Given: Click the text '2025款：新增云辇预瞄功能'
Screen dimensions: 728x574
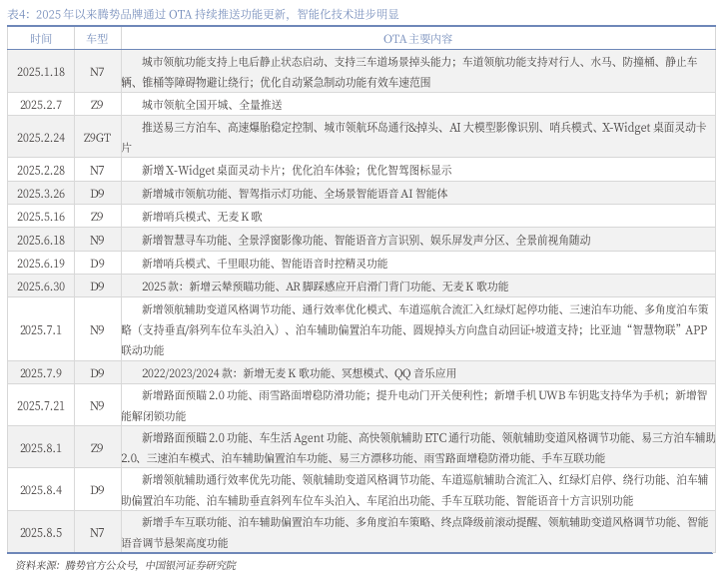Looking at the screenshot, I should click(x=209, y=287).
